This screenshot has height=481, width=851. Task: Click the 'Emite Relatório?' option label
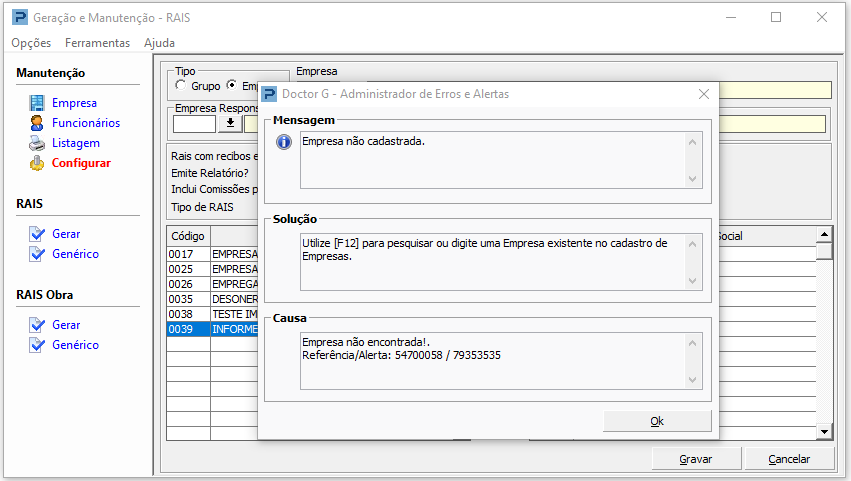tap(210, 173)
